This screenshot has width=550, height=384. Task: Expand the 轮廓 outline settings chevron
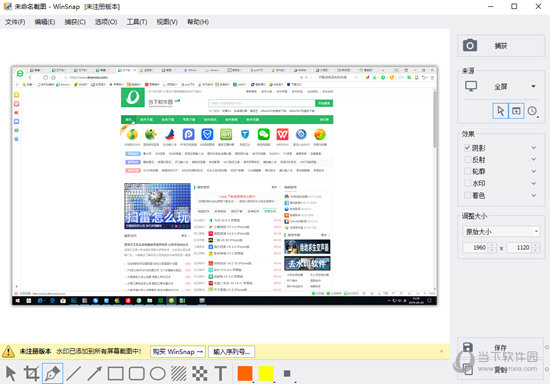click(x=534, y=171)
